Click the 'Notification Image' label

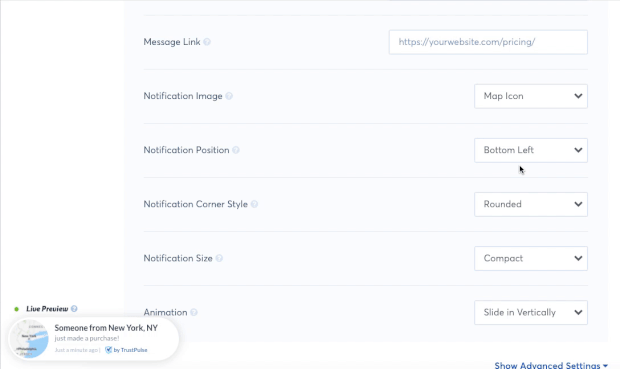click(183, 96)
